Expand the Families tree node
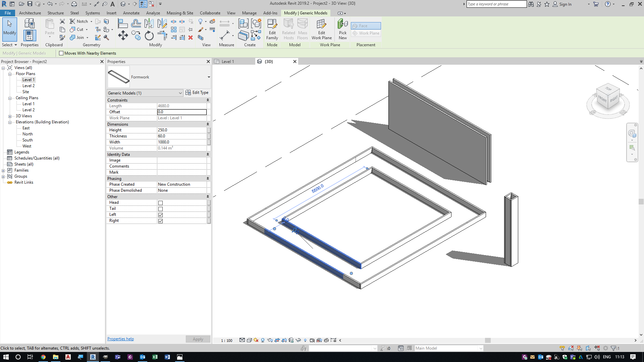Viewport: 644px width, 362px height. (x=3, y=171)
